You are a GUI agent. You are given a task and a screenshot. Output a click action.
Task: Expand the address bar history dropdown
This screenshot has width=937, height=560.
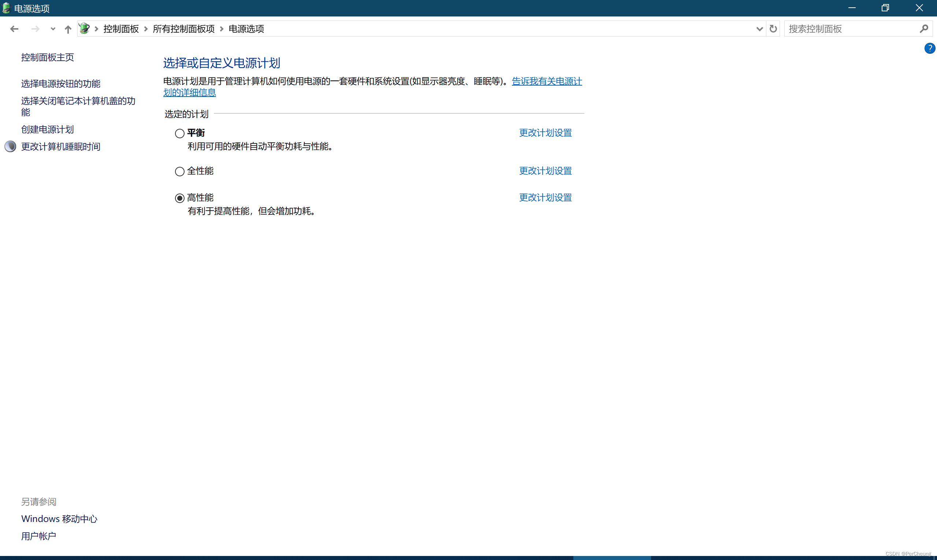759,29
